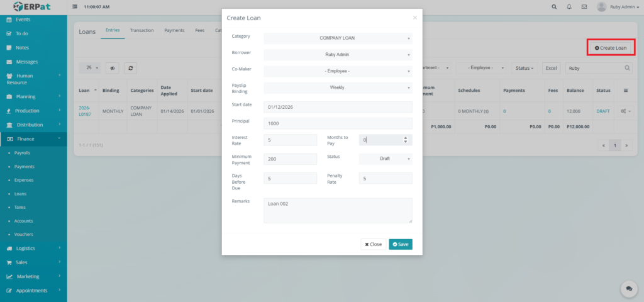Open row actions gear icon for the loan
Screen dimensions: 644x302
point(625,111)
